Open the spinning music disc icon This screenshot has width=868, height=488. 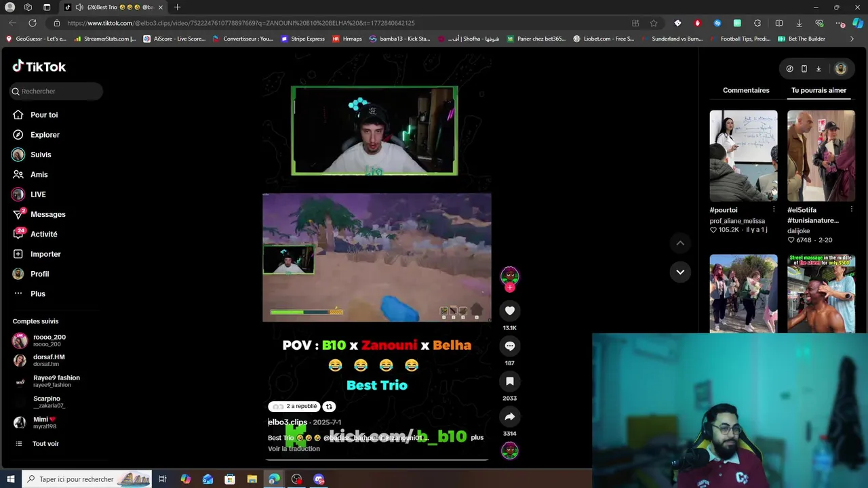tap(510, 450)
